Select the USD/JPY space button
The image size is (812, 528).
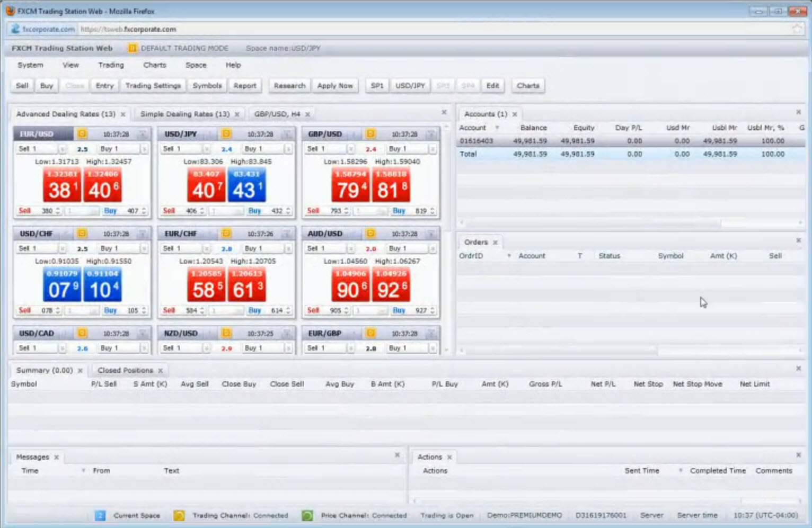pos(410,86)
